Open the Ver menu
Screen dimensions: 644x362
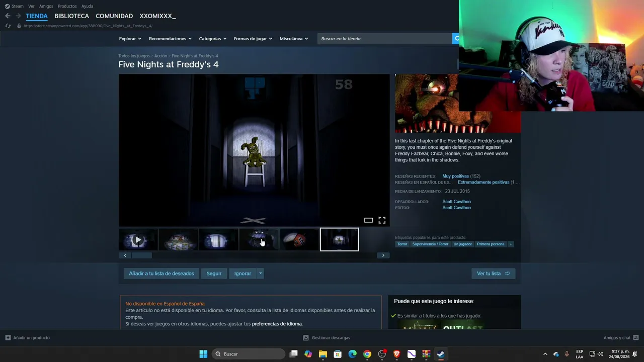pyautogui.click(x=31, y=6)
